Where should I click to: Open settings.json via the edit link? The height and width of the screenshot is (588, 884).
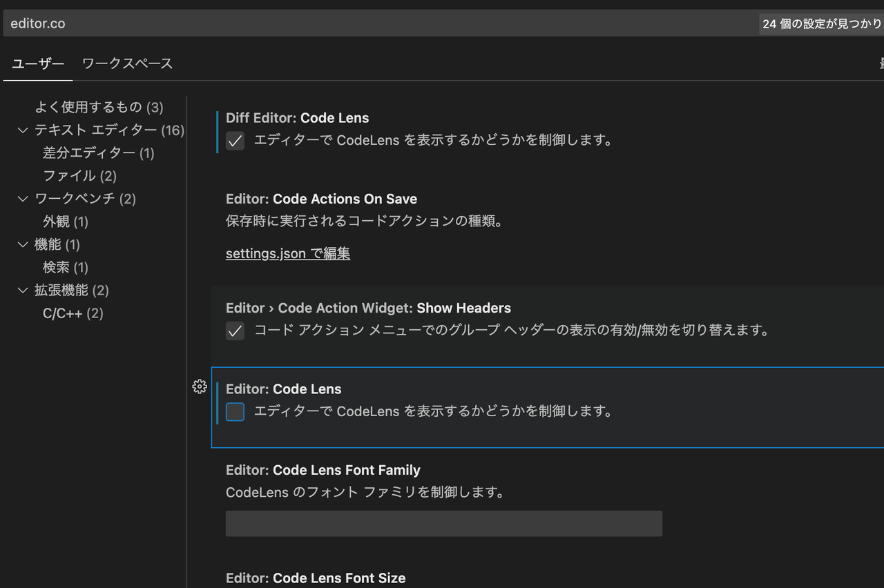pos(287,253)
